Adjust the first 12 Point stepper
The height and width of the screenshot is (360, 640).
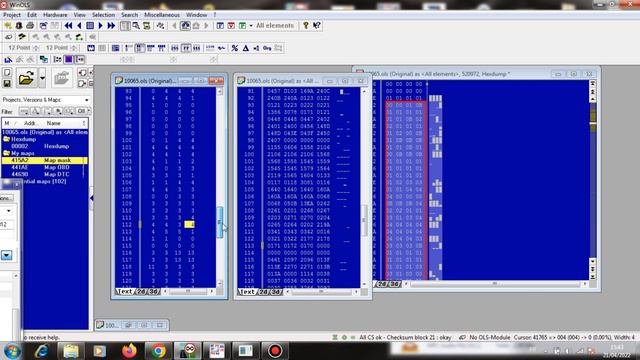[36, 48]
